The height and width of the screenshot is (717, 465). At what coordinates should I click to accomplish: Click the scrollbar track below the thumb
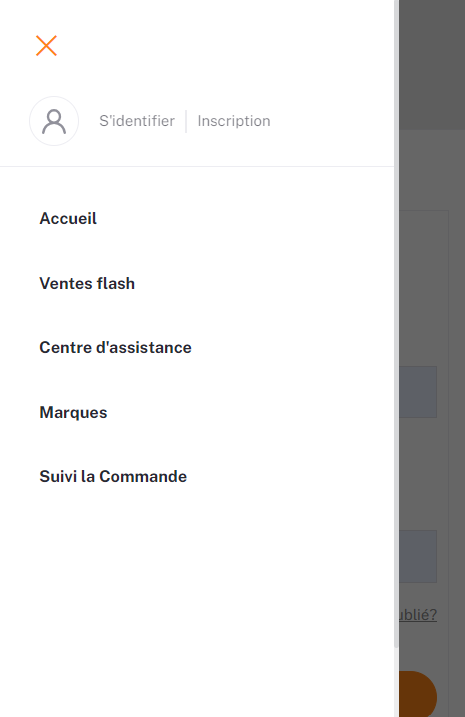coord(396,682)
